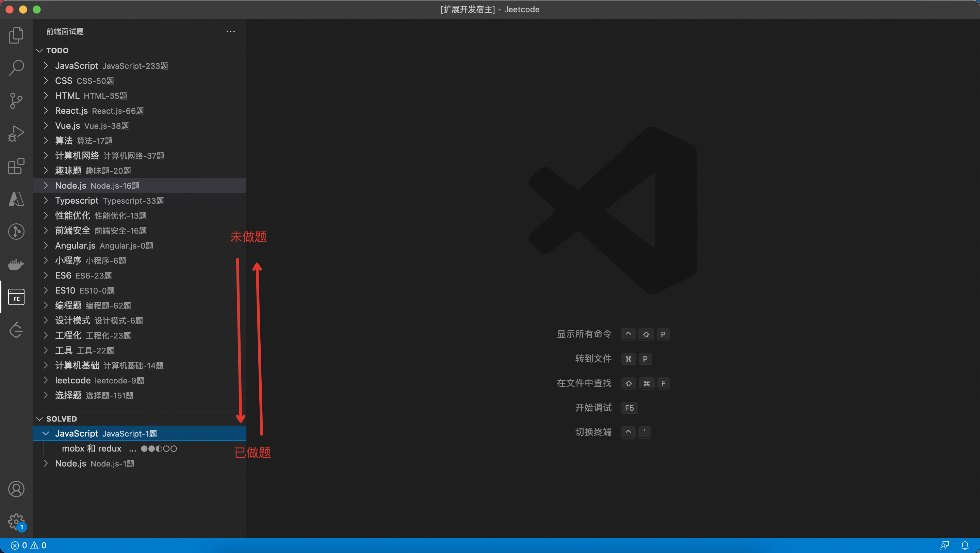Expand the 选择题-151题 category

[x=94, y=395]
